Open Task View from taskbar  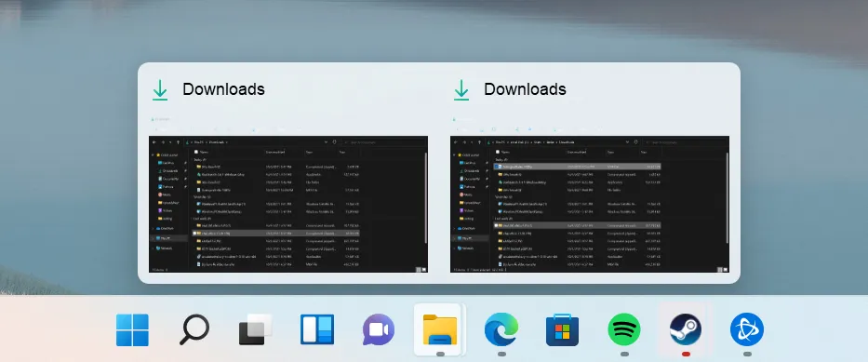coord(256,330)
